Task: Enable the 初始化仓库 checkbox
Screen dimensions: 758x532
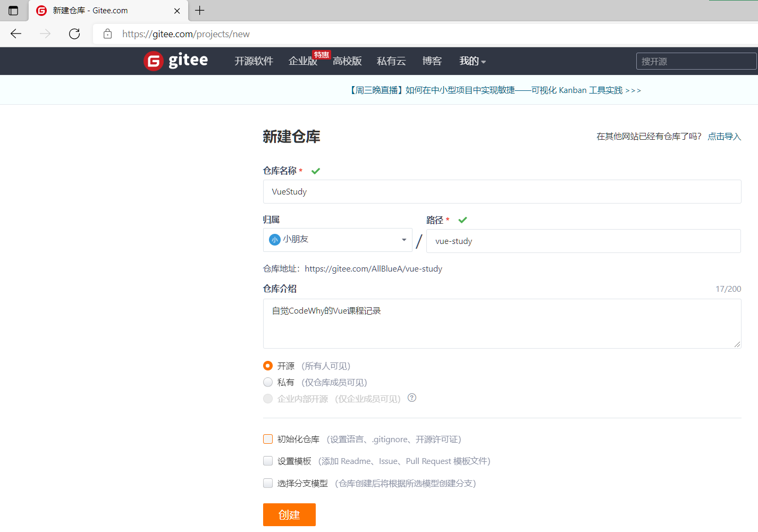Action: pos(267,438)
